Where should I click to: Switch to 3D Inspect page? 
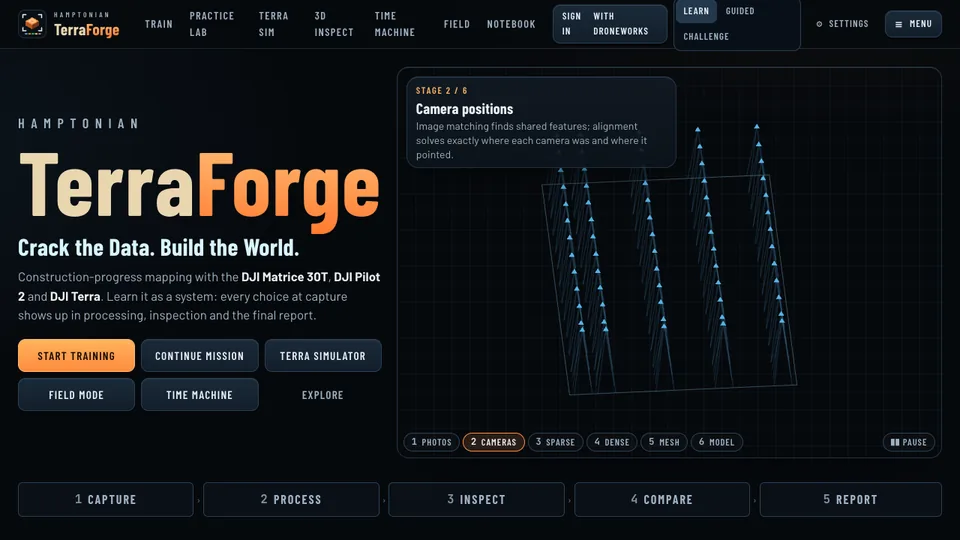[x=334, y=24]
